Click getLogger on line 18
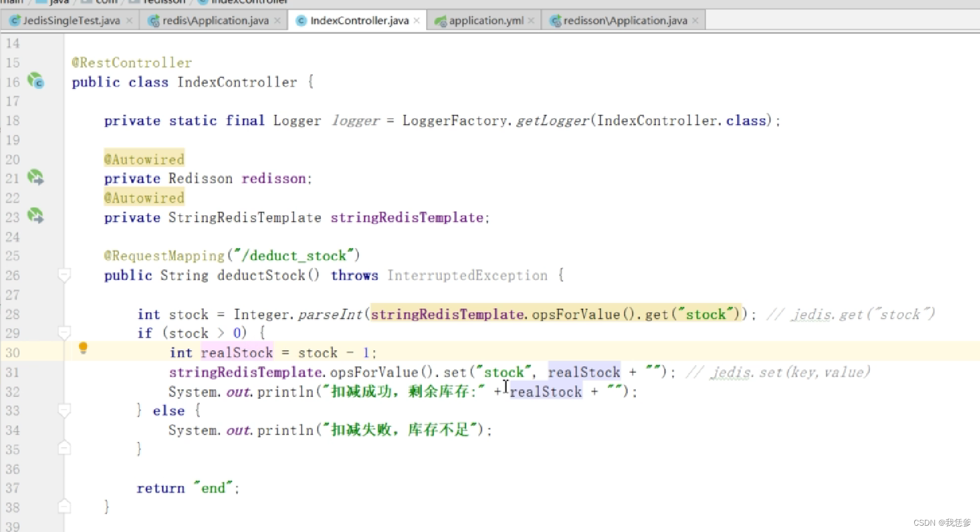 pos(552,121)
